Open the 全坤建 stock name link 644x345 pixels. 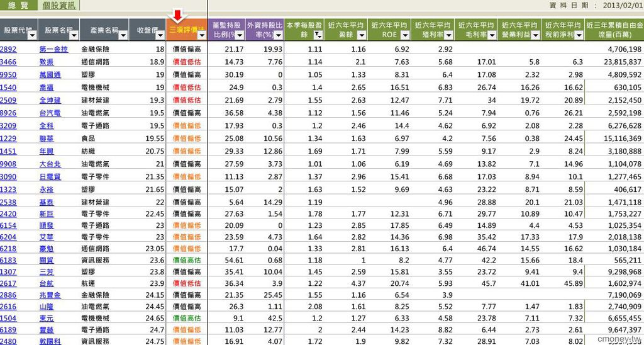[50, 100]
